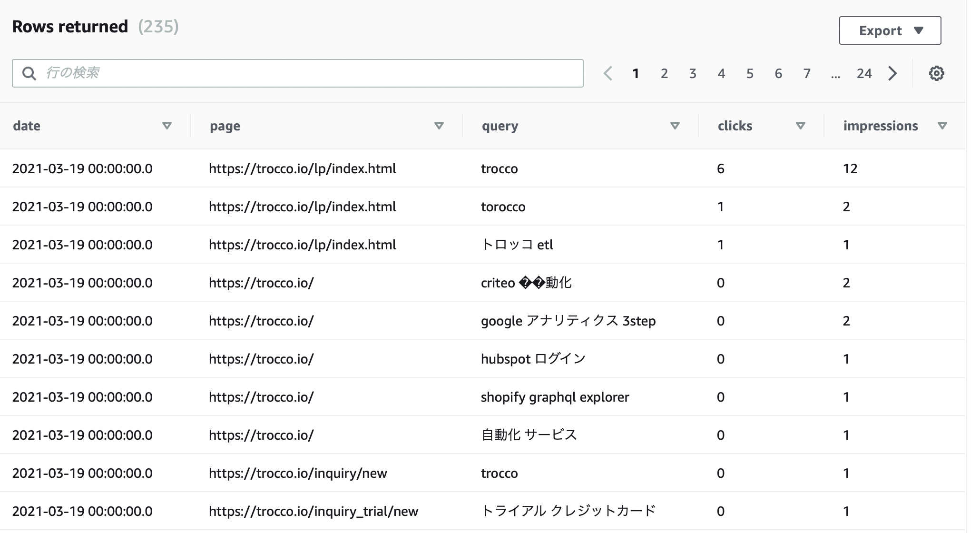Select query cell 'トロッコ etl'

coord(517,245)
